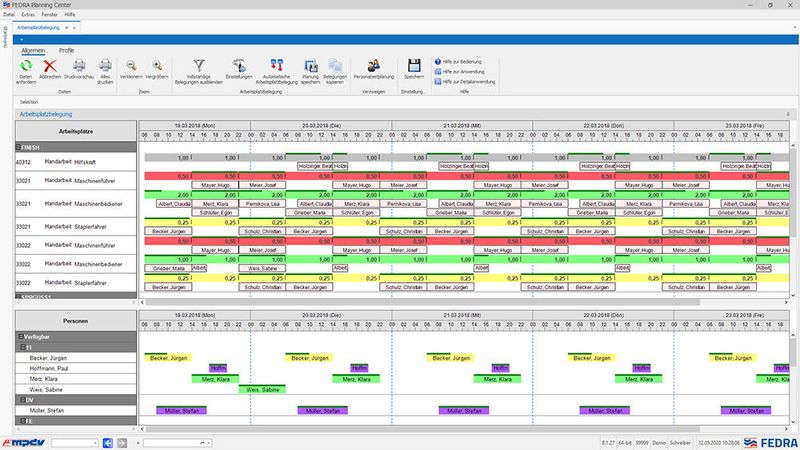Switch to the Profile ribbon tab
Viewport: 800px width, 450px height.
click(66, 51)
